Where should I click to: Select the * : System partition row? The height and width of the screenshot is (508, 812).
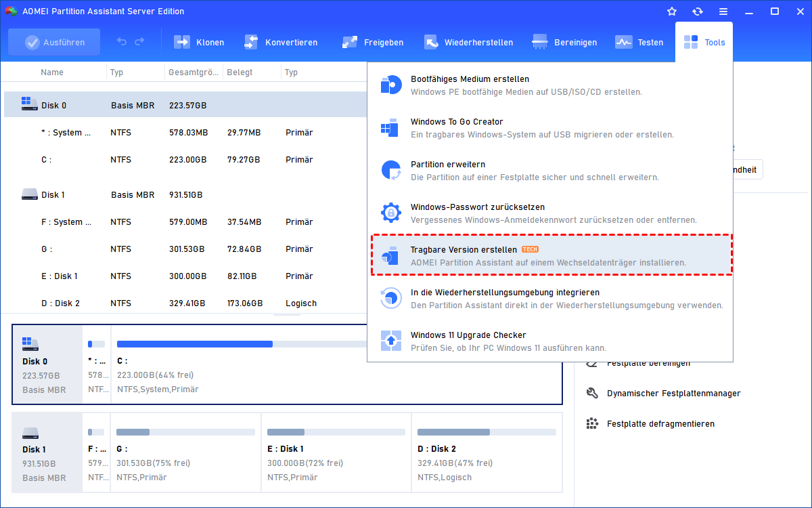pyautogui.click(x=186, y=133)
